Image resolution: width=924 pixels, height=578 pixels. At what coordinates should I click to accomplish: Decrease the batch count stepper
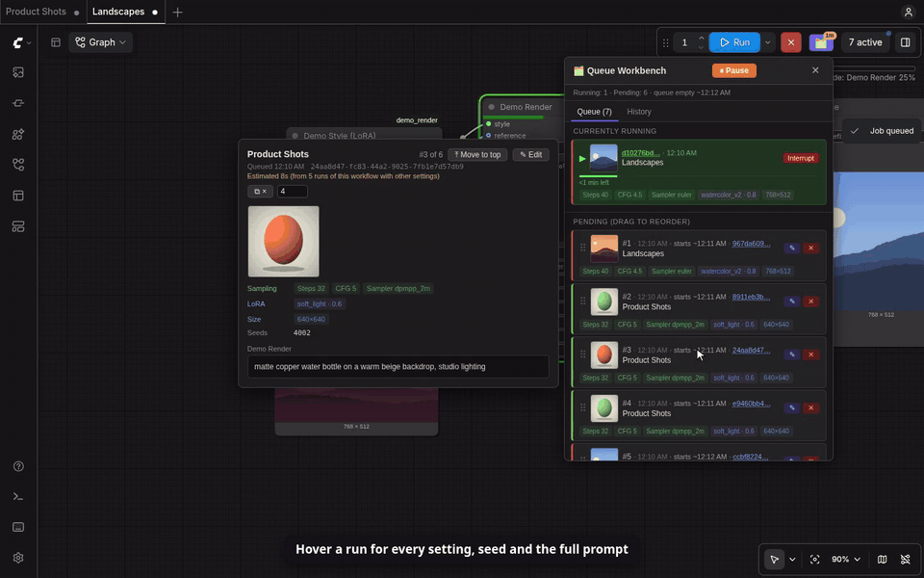pyautogui.click(x=702, y=46)
